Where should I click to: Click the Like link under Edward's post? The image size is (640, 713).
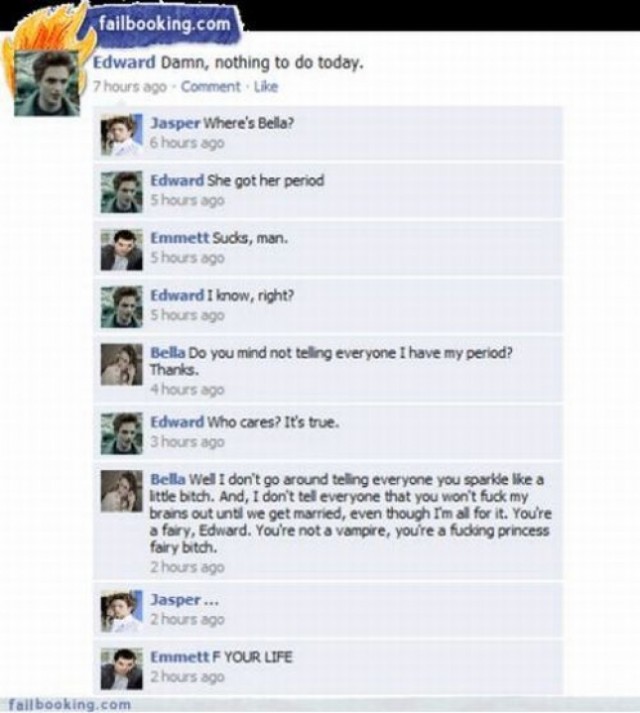coord(266,86)
